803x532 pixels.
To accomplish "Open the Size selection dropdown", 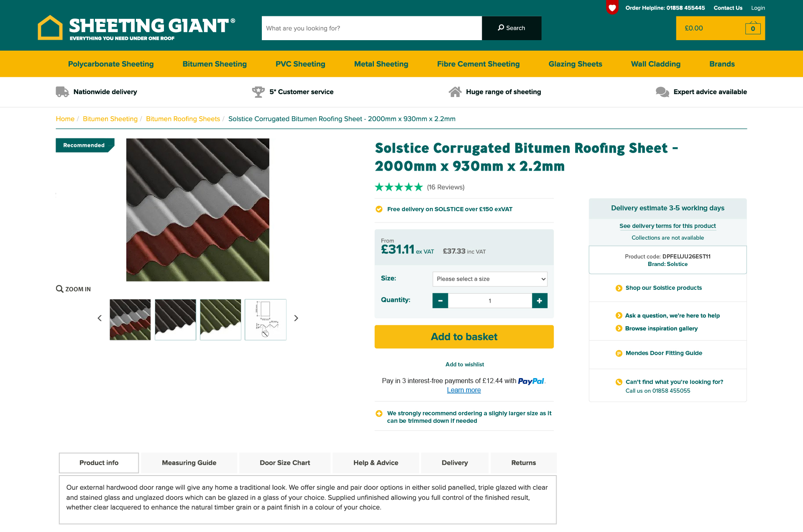I will click(x=490, y=279).
